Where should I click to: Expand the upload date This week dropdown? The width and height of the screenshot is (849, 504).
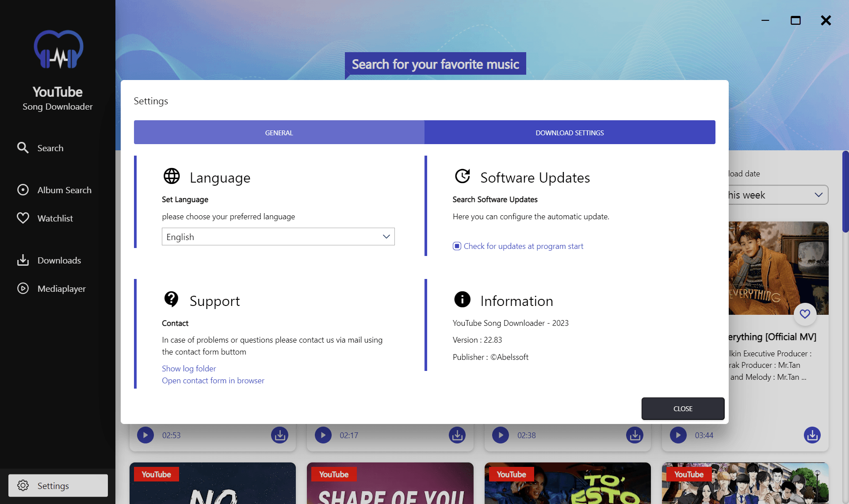[778, 195]
